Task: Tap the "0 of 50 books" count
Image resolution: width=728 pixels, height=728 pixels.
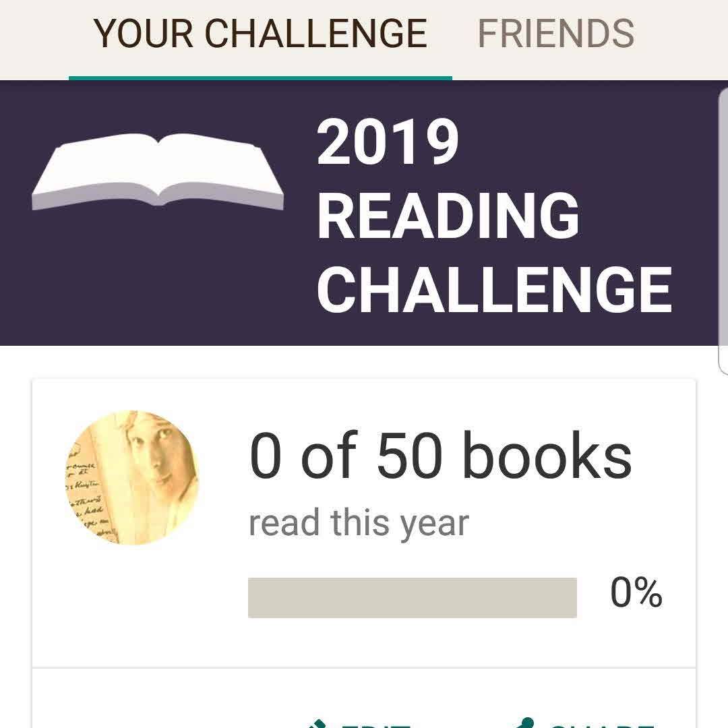Action: pyautogui.click(x=440, y=457)
